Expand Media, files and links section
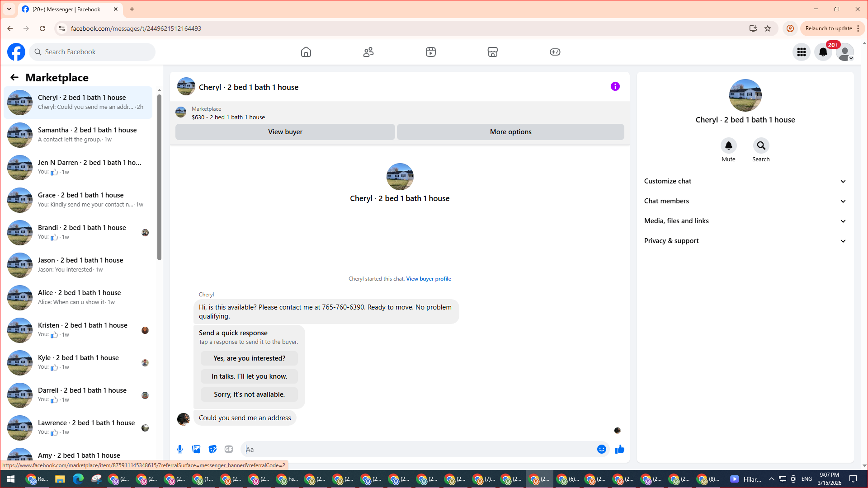868x488 pixels. [x=745, y=221]
